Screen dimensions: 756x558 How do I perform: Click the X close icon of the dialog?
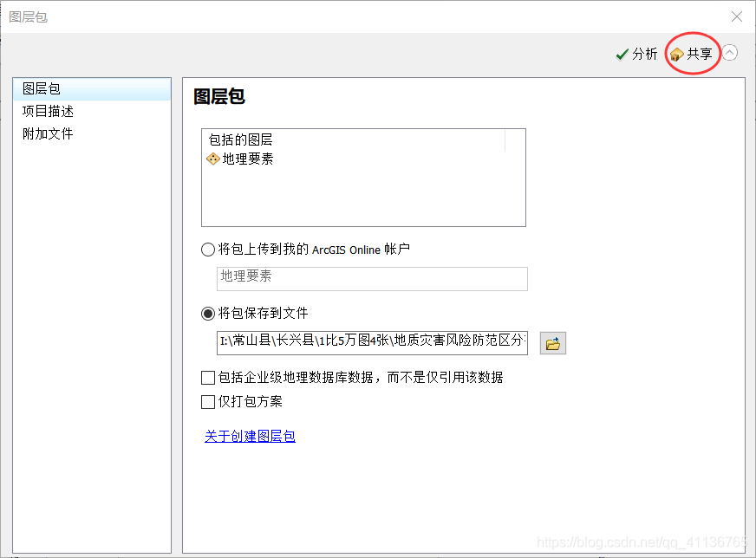(x=736, y=16)
